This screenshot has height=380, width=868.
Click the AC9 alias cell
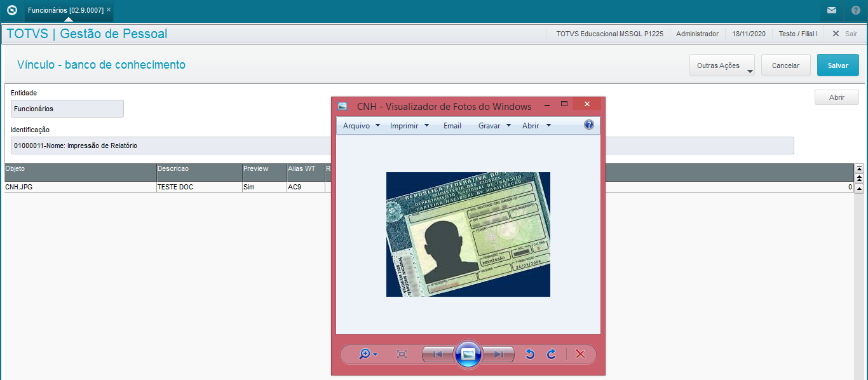pos(306,187)
